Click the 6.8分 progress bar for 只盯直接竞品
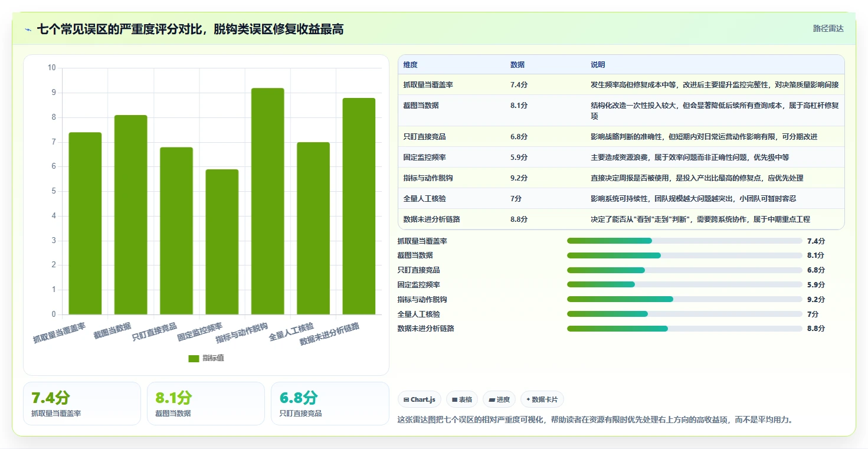Screen dimensions: 868x449 (684, 270)
